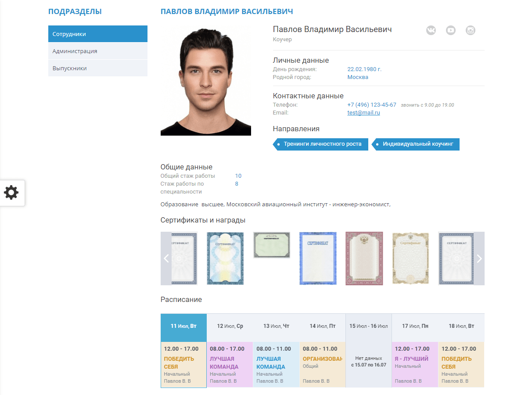Viewport: 532px width, 395px height.
Task: Click the test@mail.ru email link
Action: click(x=363, y=113)
